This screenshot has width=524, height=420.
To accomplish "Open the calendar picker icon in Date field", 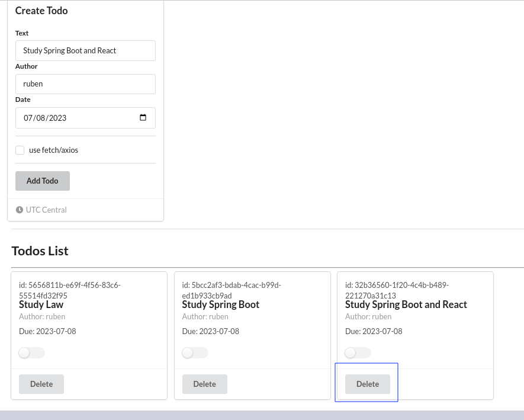I will pyautogui.click(x=143, y=117).
